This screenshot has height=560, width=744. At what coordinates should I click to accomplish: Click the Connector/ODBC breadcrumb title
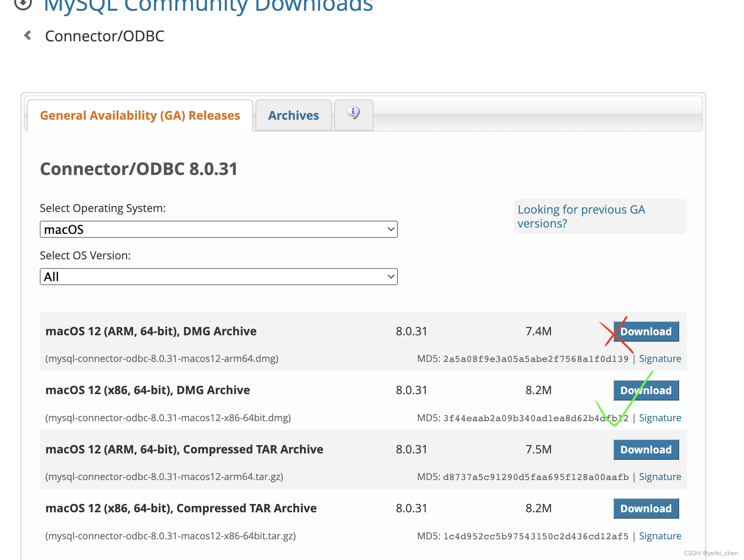105,36
